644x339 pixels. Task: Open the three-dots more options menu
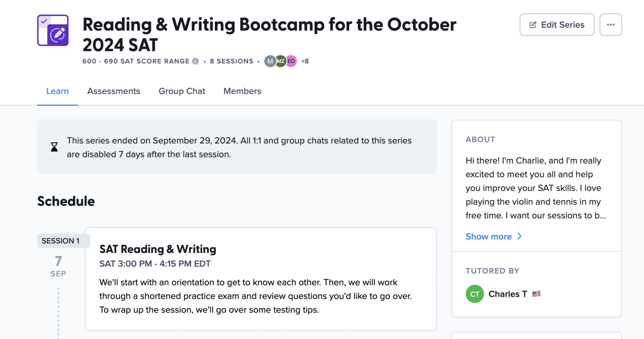[x=610, y=25]
